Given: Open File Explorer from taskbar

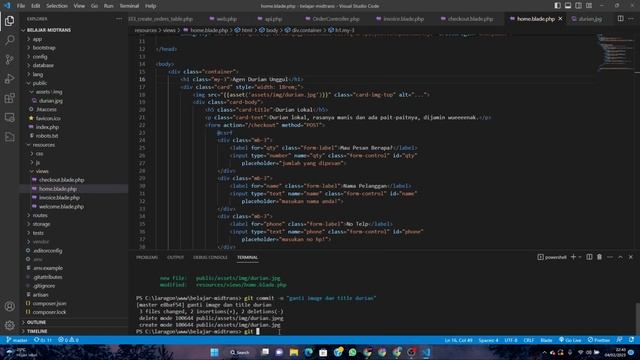Looking at the screenshot, I should tap(294, 352).
